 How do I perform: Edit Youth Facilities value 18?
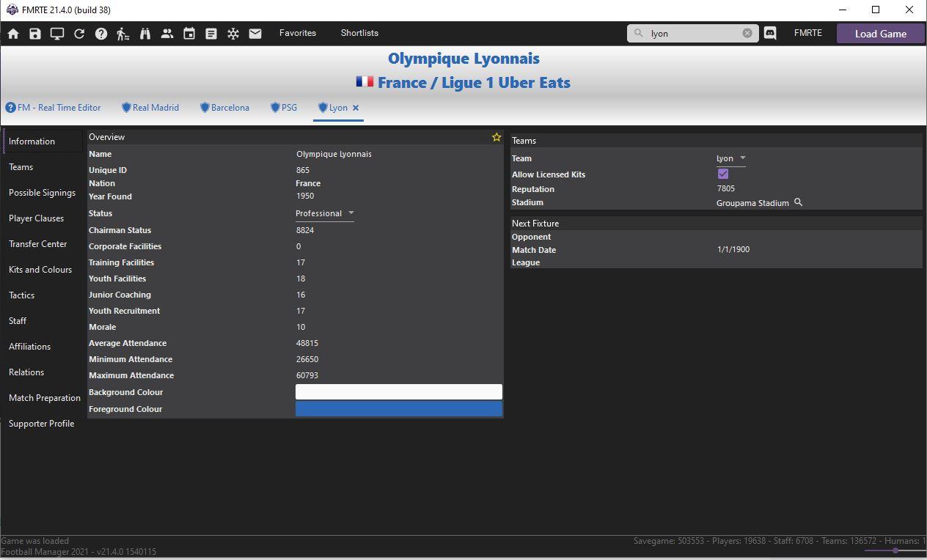301,279
